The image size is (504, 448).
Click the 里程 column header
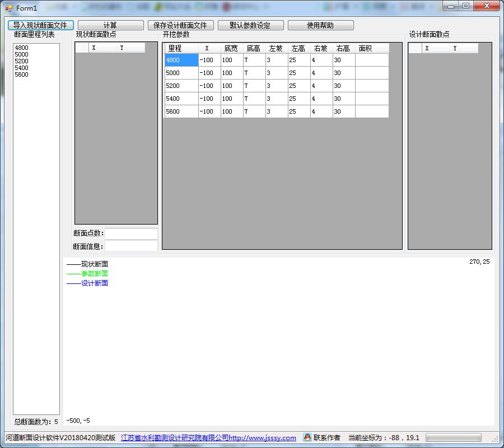[181, 48]
